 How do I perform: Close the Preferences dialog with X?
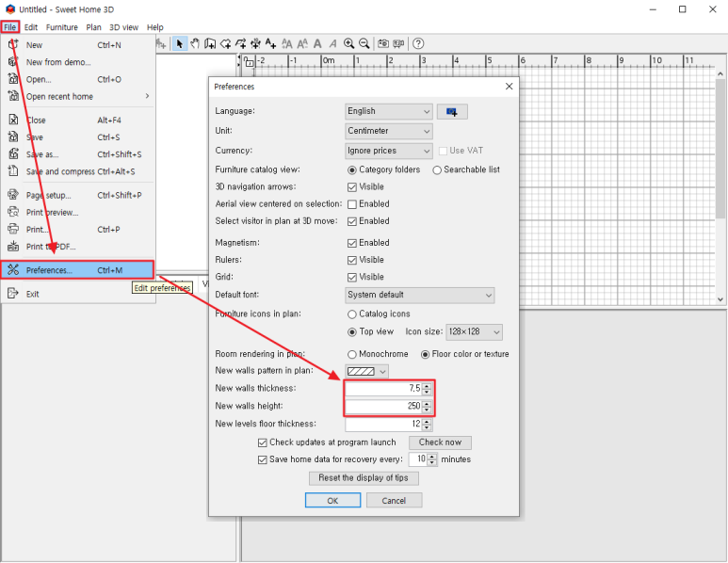tap(509, 87)
